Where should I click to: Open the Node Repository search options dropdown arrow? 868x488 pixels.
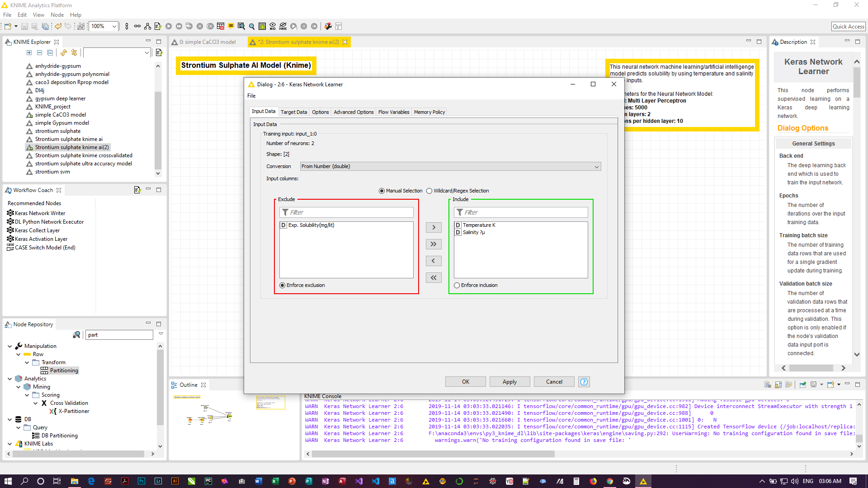click(x=161, y=334)
